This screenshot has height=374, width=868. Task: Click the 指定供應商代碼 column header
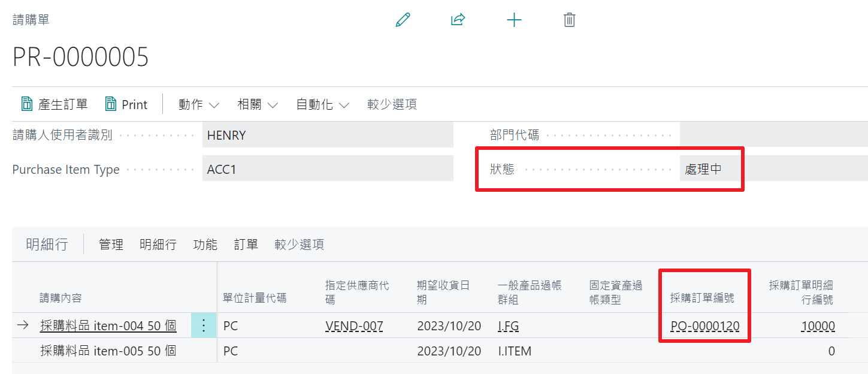(x=357, y=292)
